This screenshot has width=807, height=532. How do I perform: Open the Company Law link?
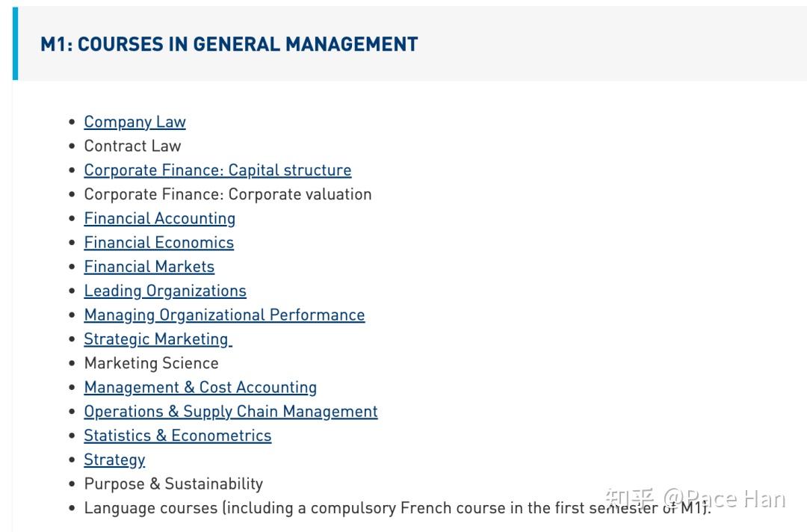pos(134,122)
